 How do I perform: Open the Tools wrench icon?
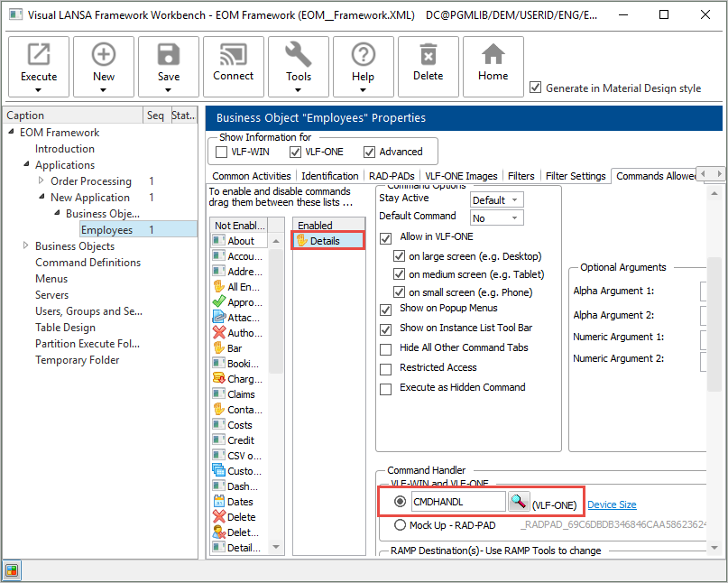coord(298,54)
